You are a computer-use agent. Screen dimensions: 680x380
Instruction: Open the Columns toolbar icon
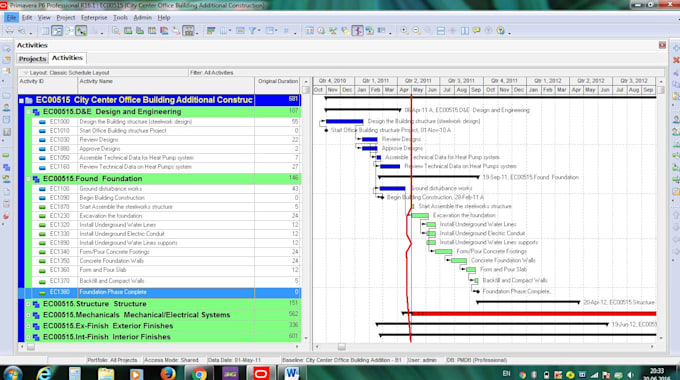coord(224,31)
